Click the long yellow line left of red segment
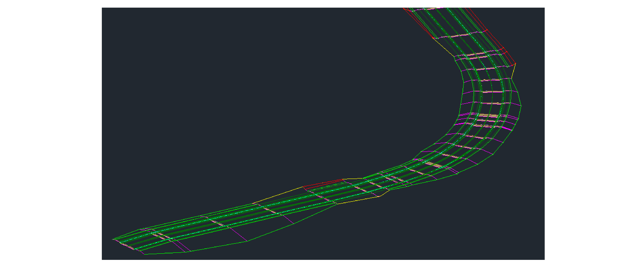Image resolution: width=644 pixels, height=266 pixels. pos(278,195)
